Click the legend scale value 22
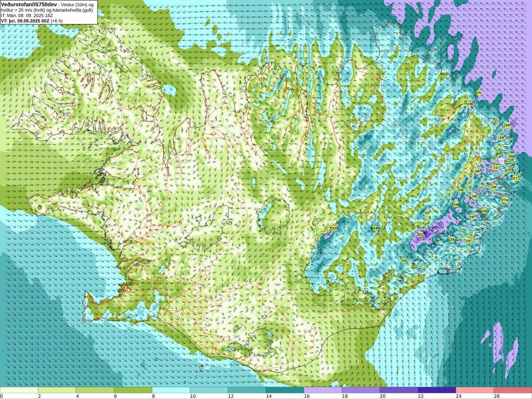532x399 pixels. [x=421, y=397]
